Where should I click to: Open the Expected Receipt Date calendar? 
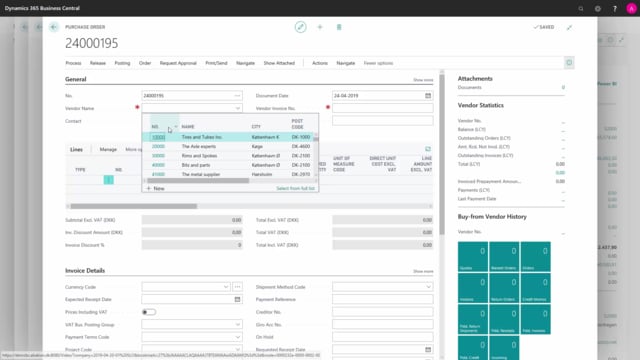237,299
